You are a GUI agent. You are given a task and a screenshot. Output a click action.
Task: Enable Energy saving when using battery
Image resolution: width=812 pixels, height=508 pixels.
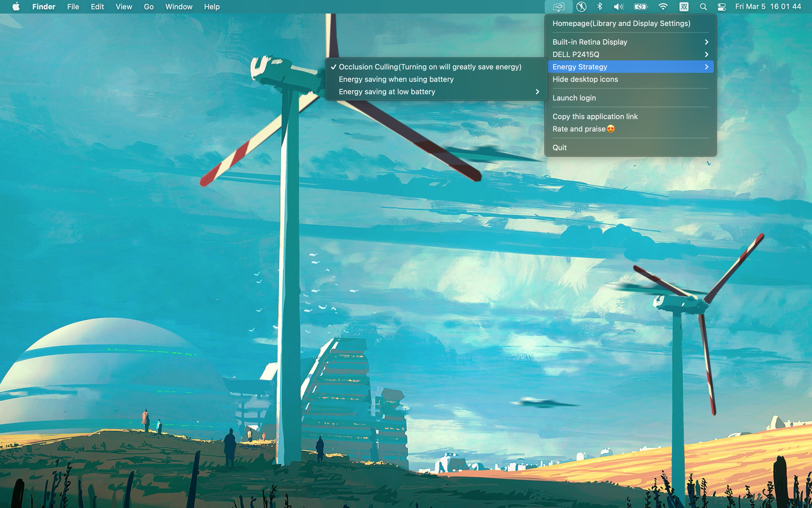click(436, 79)
